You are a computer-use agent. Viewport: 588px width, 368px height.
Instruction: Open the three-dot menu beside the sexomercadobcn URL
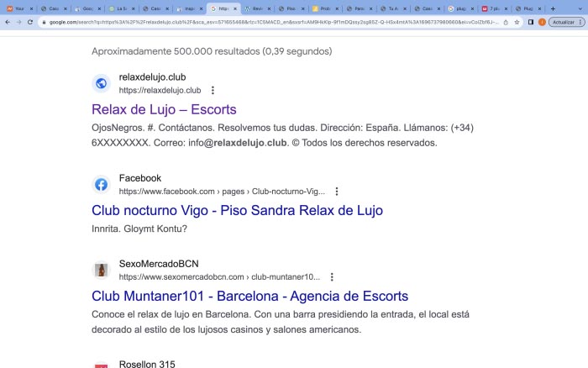tap(332, 277)
